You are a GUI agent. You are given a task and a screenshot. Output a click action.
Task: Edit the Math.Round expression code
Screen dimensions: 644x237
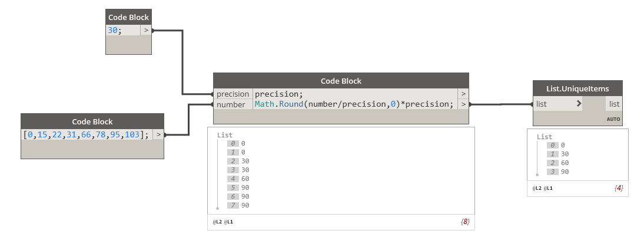coord(354,104)
